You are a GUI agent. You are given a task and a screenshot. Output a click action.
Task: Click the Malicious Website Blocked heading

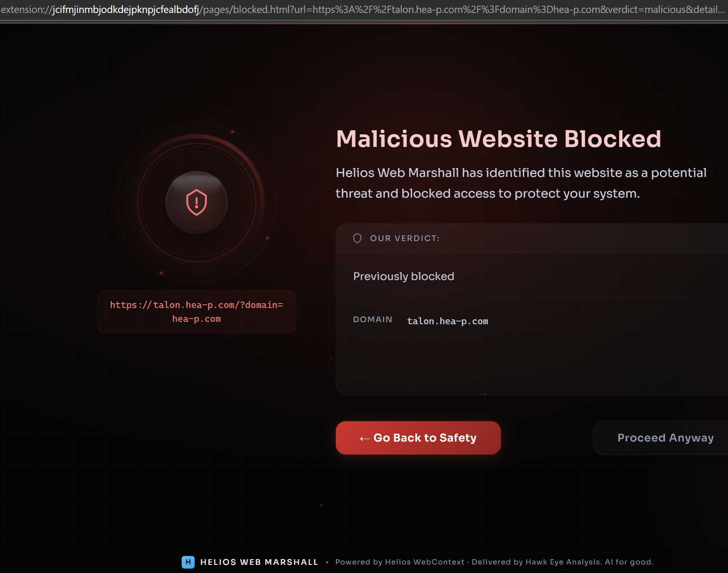tap(498, 139)
